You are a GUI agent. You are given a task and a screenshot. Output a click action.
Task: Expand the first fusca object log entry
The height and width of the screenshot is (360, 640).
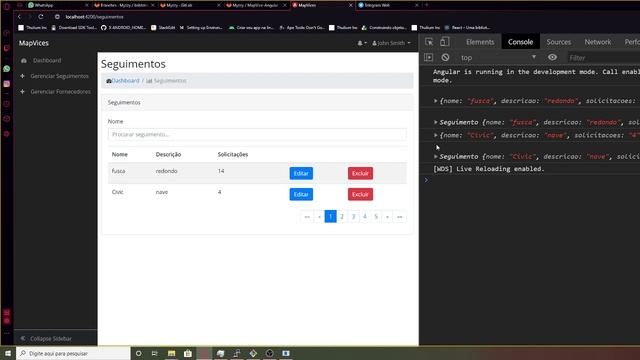[436, 100]
